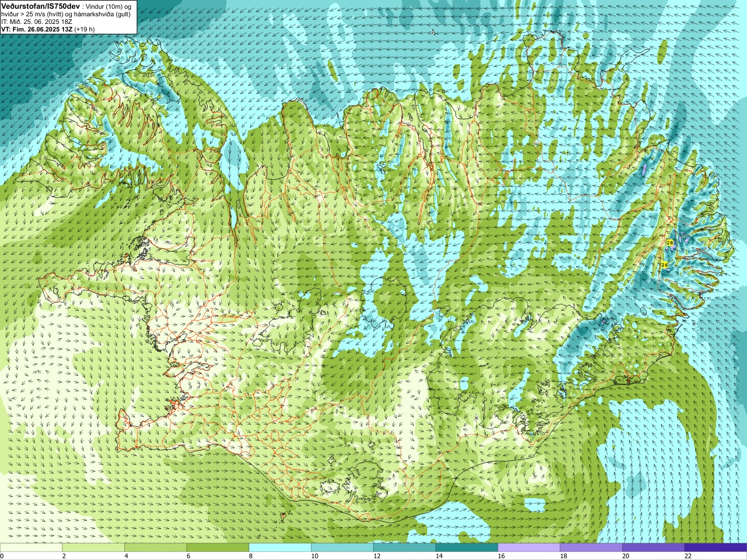Click the legend tick label '12'
This screenshot has height=560, width=747.
377,556
